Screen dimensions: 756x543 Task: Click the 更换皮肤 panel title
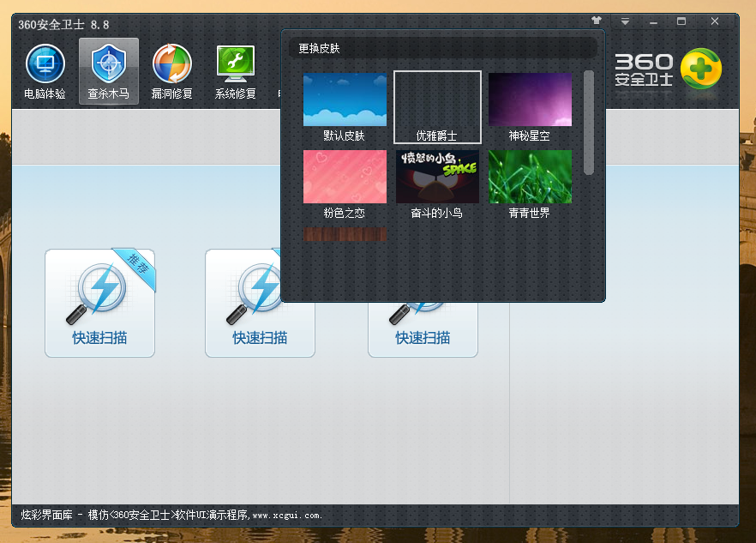pyautogui.click(x=319, y=48)
